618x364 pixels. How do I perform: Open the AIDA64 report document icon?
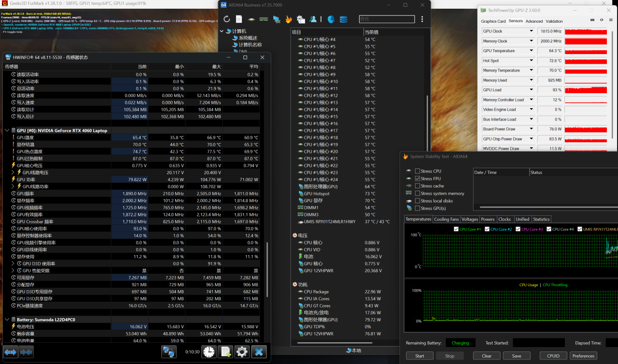pyautogui.click(x=239, y=19)
